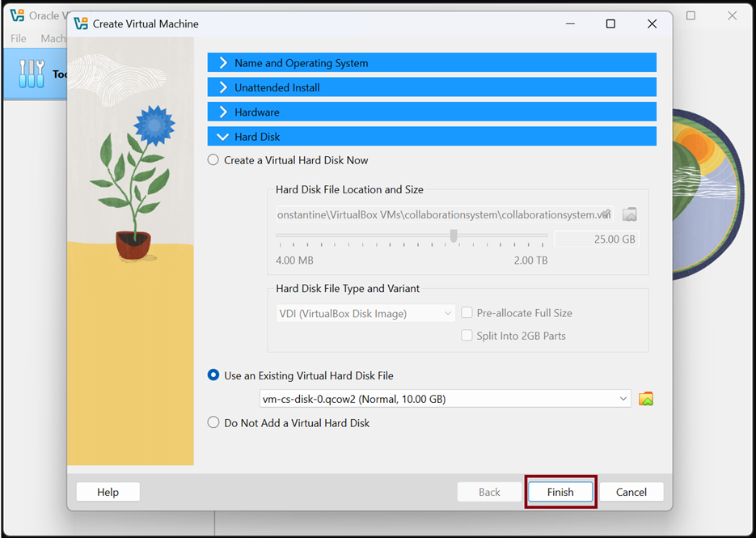Click the hard disk file location path field
756x538 pixels.
point(445,214)
